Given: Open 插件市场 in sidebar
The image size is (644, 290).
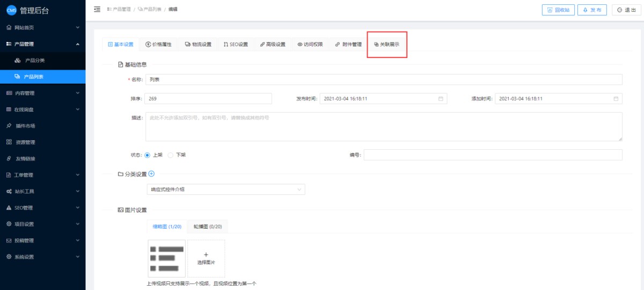Looking at the screenshot, I should [x=25, y=126].
